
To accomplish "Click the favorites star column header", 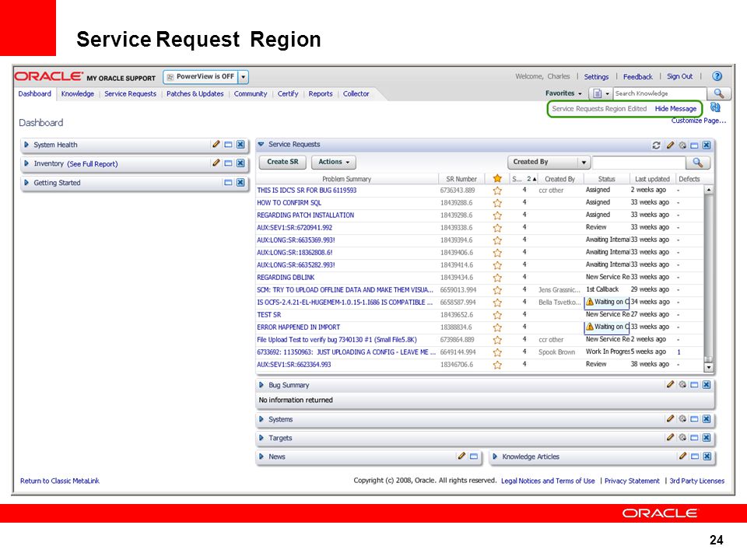I will click(497, 179).
